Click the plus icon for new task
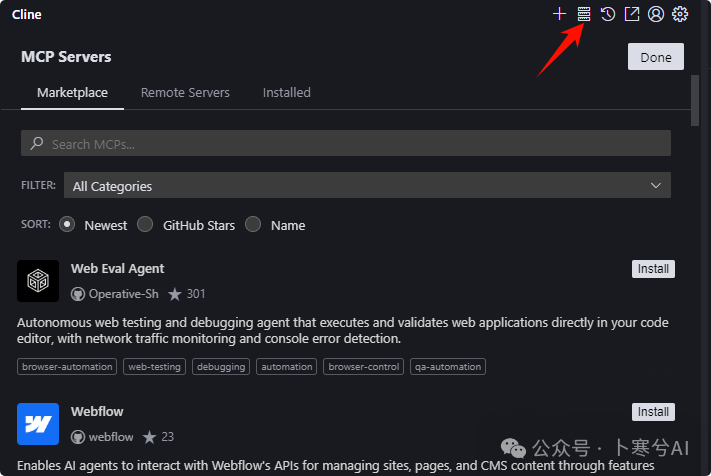Screen dimensions: 711x476 (560, 14)
